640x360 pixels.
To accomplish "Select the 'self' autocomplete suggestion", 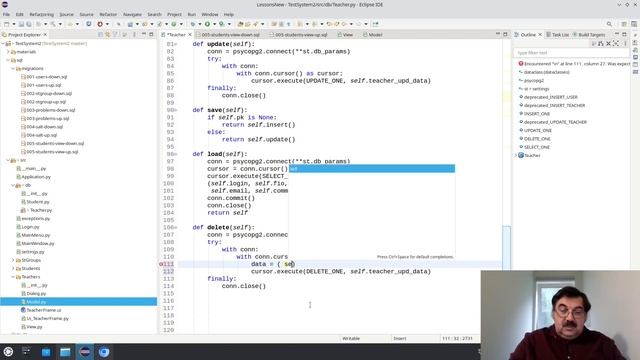I will click(372, 169).
